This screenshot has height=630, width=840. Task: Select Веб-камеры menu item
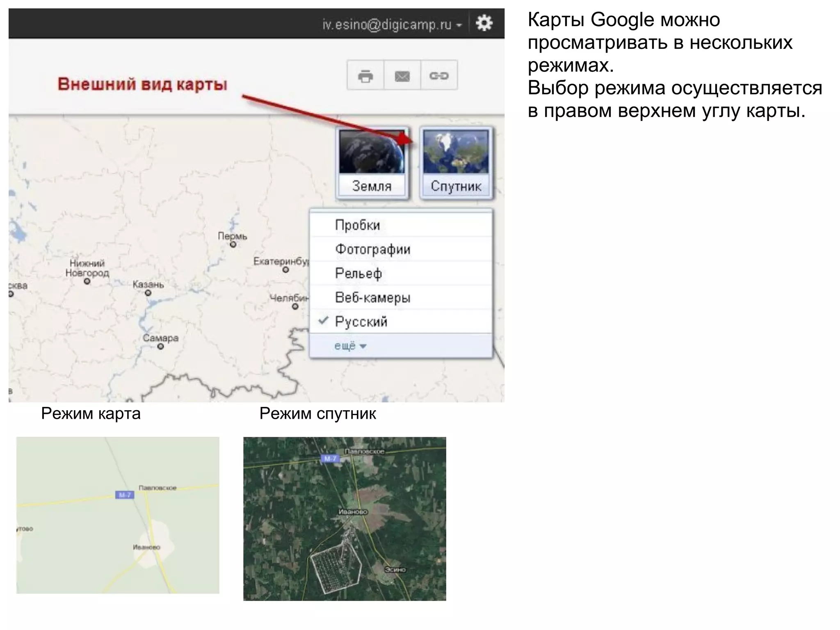tap(372, 297)
